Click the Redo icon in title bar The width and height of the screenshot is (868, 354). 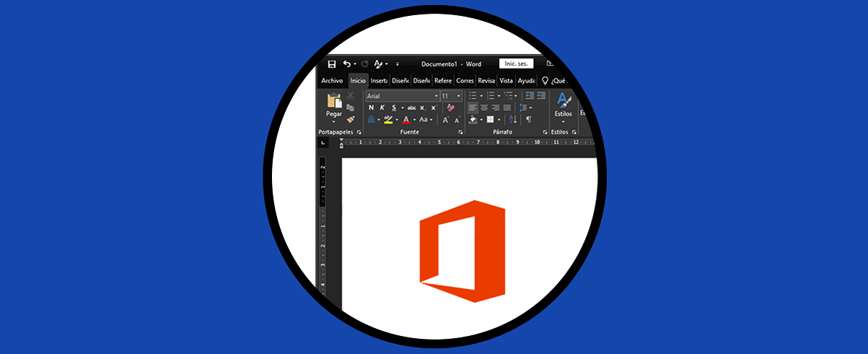pos(365,64)
